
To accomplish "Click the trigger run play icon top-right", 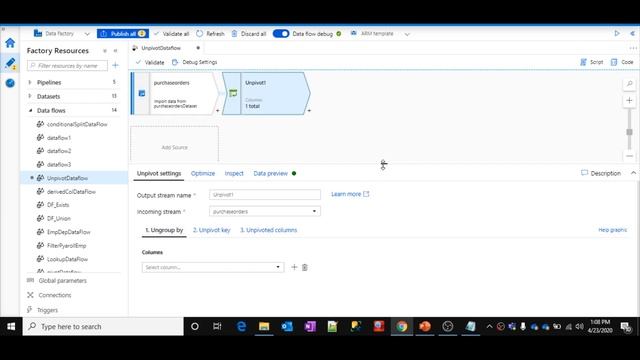I will click(617, 33).
